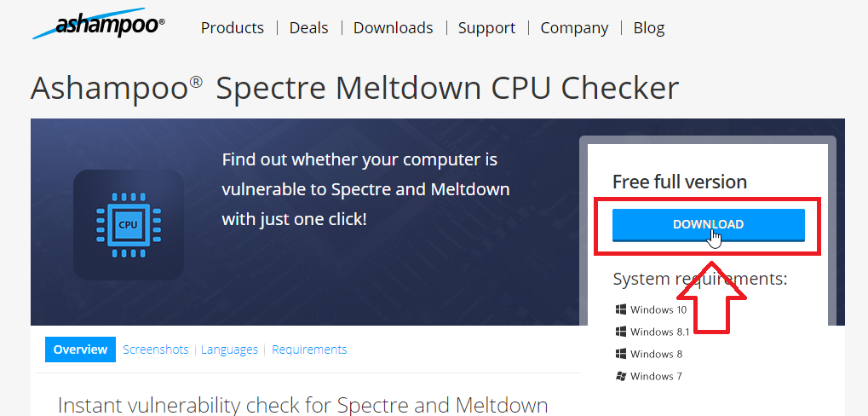Open the Deals menu item
Image resolution: width=868 pixels, height=416 pixels.
coord(309,27)
